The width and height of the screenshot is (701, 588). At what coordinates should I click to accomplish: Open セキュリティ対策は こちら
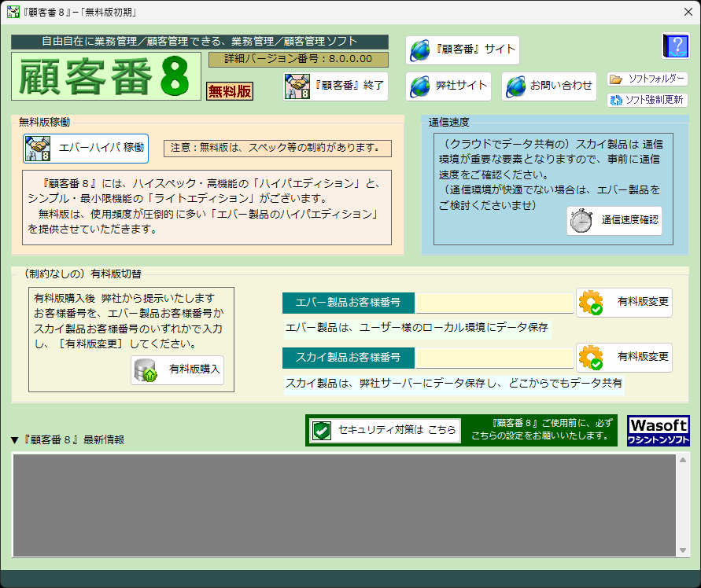coord(385,430)
